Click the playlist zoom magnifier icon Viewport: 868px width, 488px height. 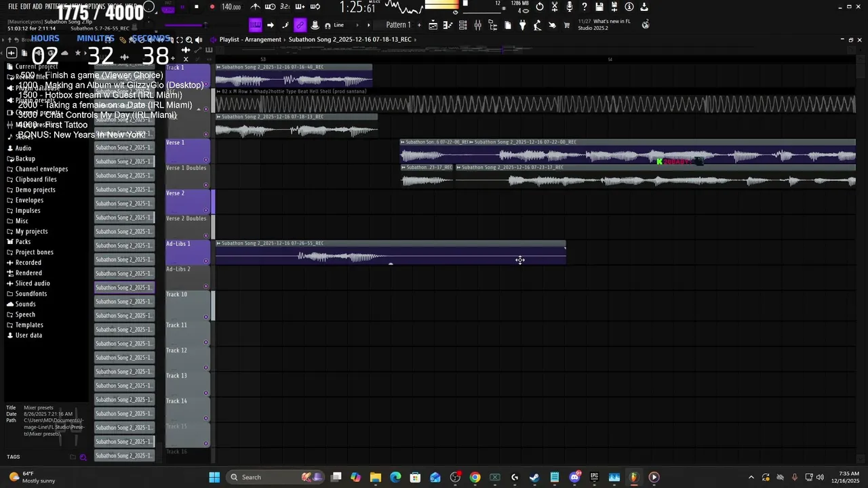pyautogui.click(x=189, y=39)
